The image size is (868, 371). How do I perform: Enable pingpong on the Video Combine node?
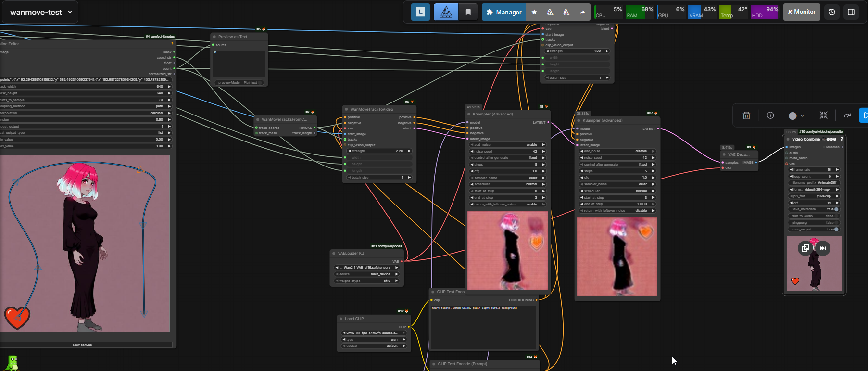[836, 223]
